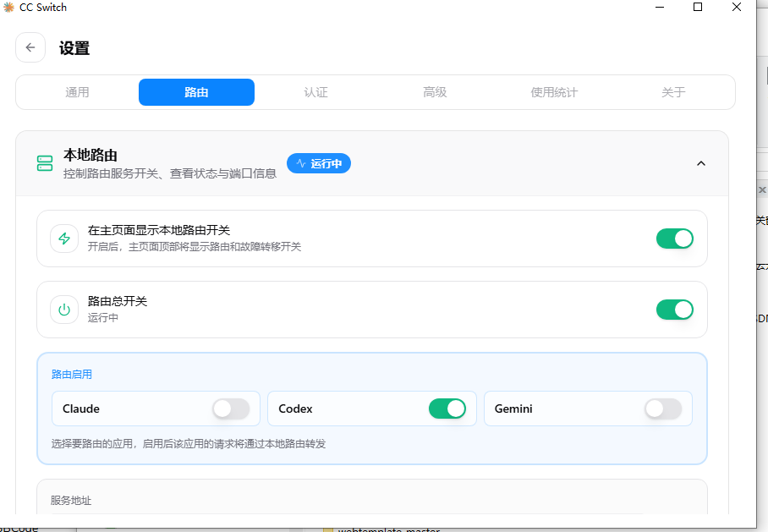
Task: Click the server icon beside 本地路由
Action: (45, 163)
